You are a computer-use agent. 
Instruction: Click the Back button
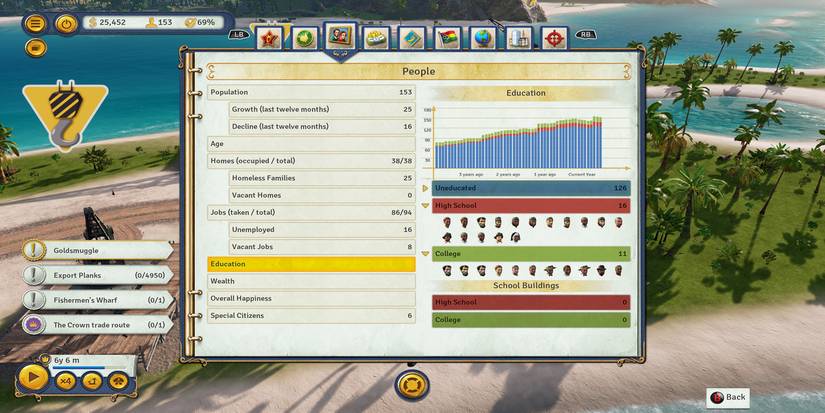pyautogui.click(x=728, y=397)
